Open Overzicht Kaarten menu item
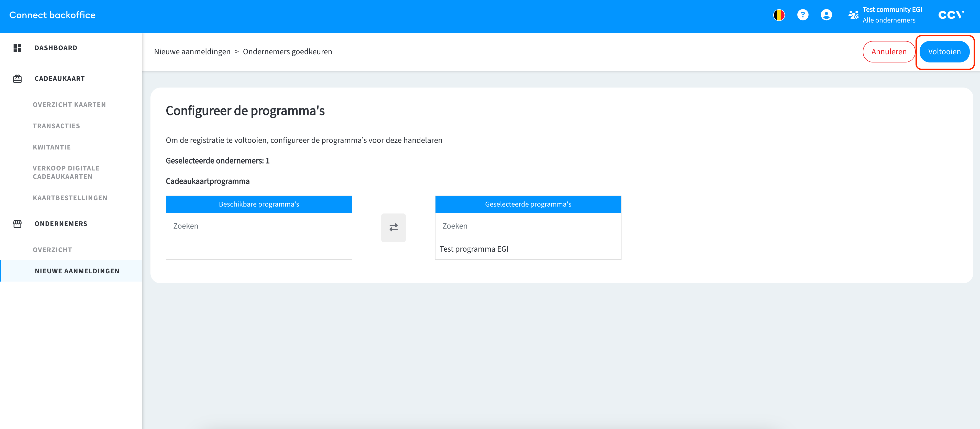The height and width of the screenshot is (429, 980). point(69,105)
